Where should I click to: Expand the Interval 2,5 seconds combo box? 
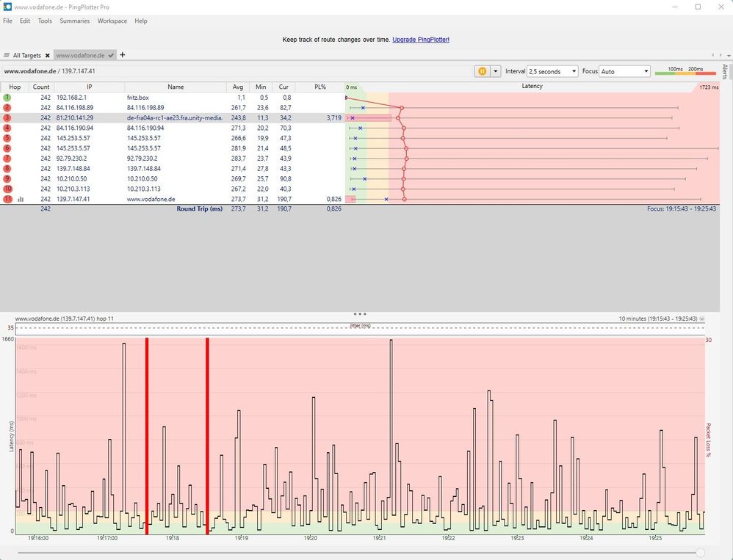552,71
